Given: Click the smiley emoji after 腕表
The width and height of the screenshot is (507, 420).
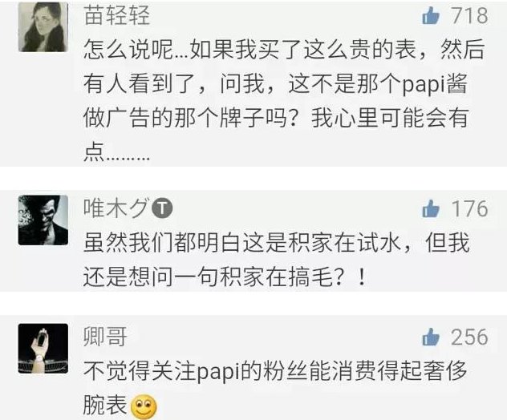Looking at the screenshot, I should pyautogui.click(x=144, y=406).
